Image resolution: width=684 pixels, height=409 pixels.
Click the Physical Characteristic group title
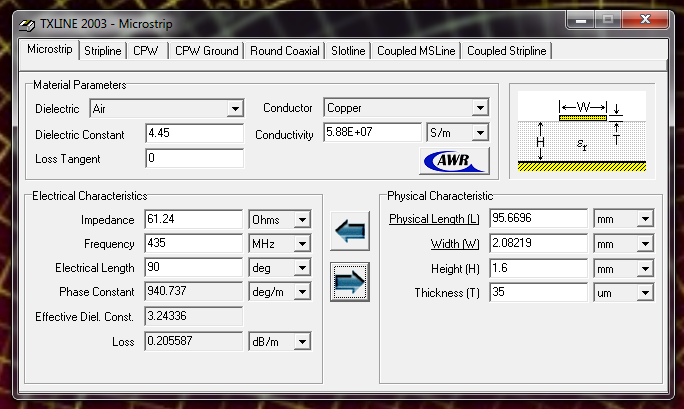[440, 196]
